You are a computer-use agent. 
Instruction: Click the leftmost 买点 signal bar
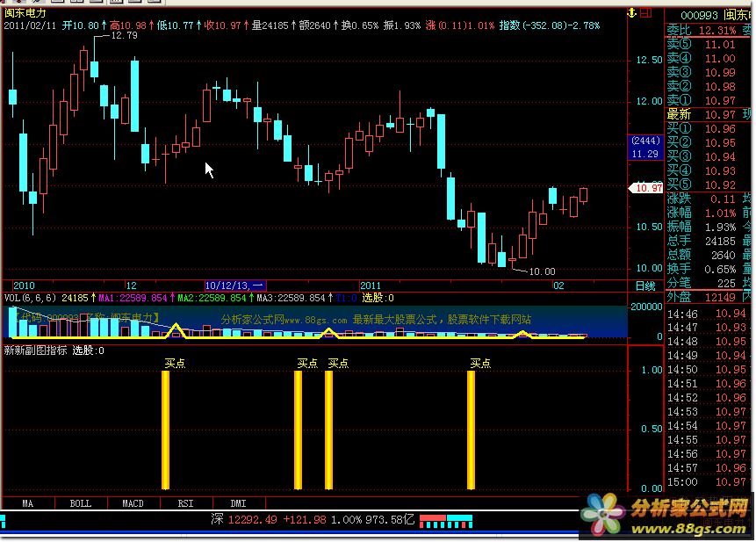pos(165,430)
